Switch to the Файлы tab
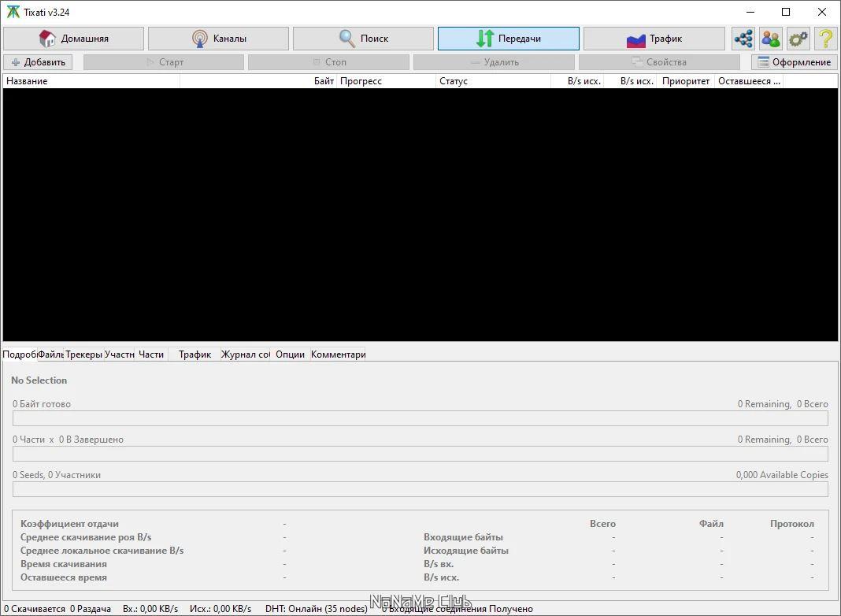 point(51,354)
